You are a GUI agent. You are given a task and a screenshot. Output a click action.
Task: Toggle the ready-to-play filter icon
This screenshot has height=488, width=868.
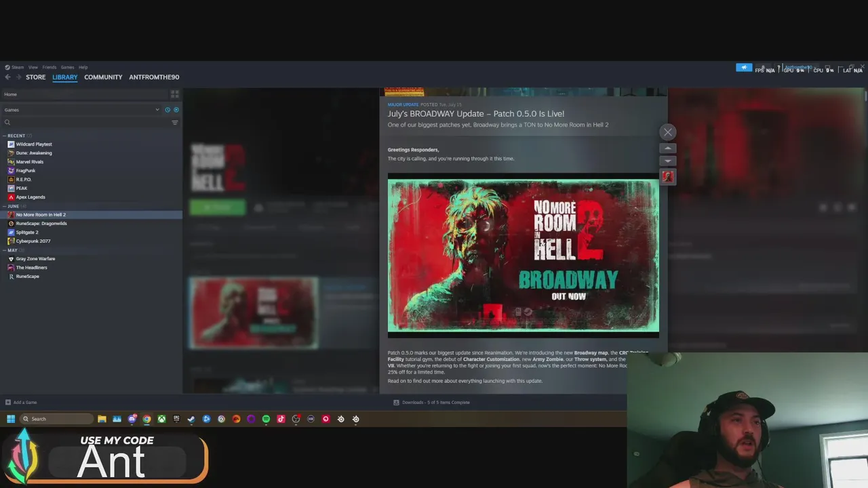tap(176, 110)
